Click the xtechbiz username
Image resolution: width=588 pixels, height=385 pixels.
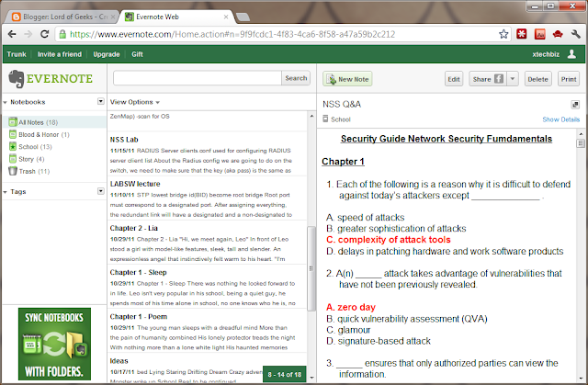coord(546,54)
